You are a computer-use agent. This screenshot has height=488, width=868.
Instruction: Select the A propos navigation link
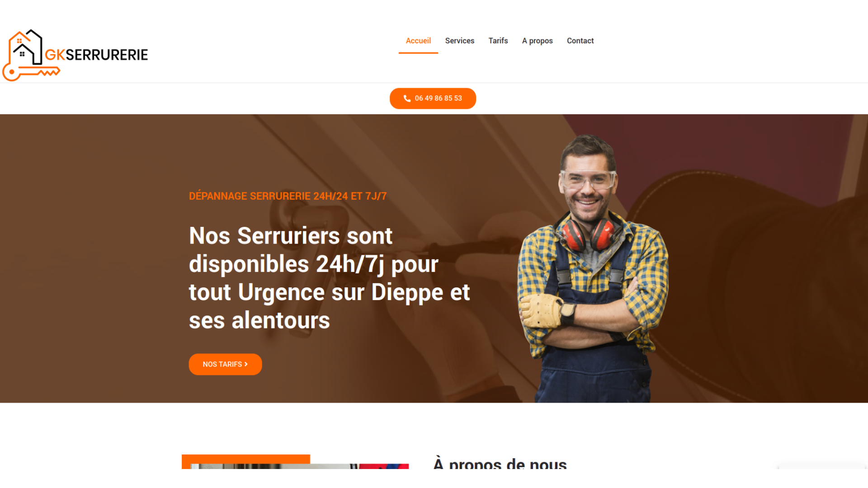[537, 41]
